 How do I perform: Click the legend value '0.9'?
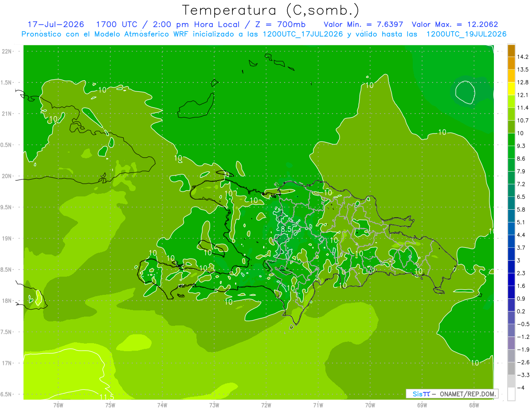tap(521, 299)
